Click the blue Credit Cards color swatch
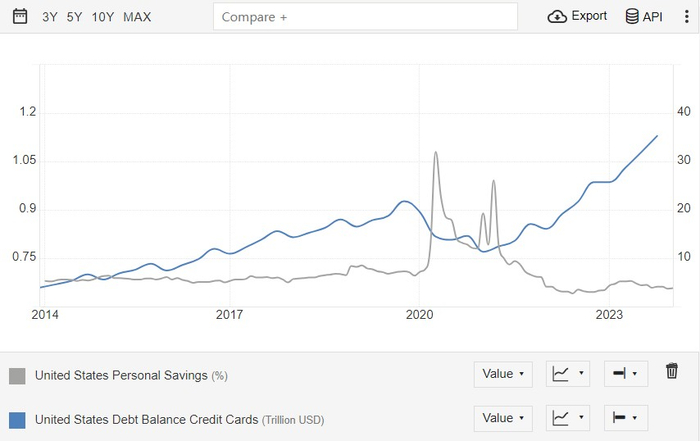 point(17,419)
